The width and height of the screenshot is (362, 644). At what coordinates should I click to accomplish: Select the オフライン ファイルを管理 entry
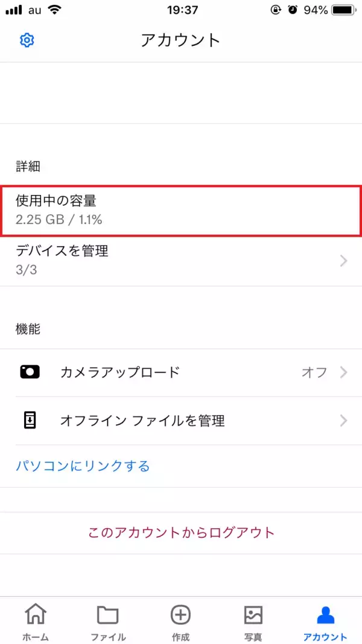click(x=142, y=421)
